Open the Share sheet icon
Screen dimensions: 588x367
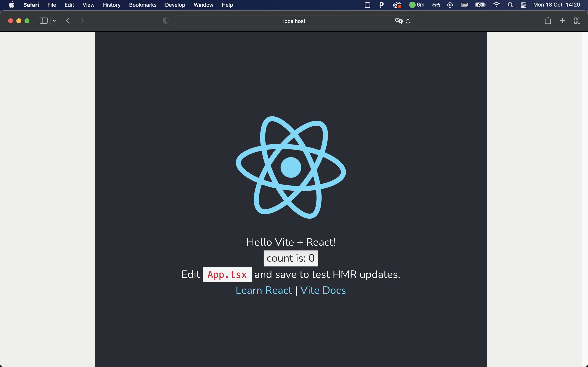[x=548, y=21]
